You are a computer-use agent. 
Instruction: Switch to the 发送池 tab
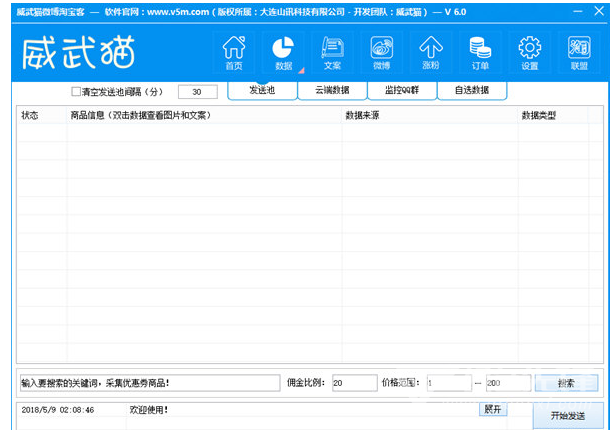[262, 90]
